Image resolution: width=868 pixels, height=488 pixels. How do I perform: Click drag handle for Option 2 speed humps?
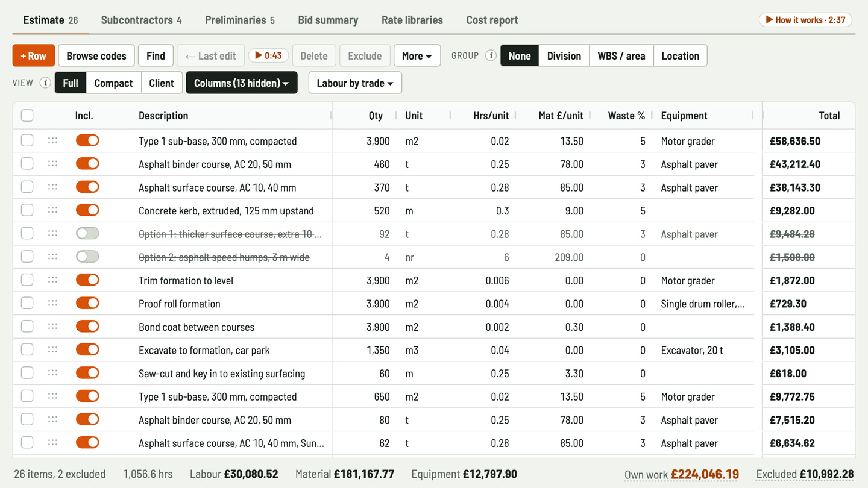click(52, 257)
